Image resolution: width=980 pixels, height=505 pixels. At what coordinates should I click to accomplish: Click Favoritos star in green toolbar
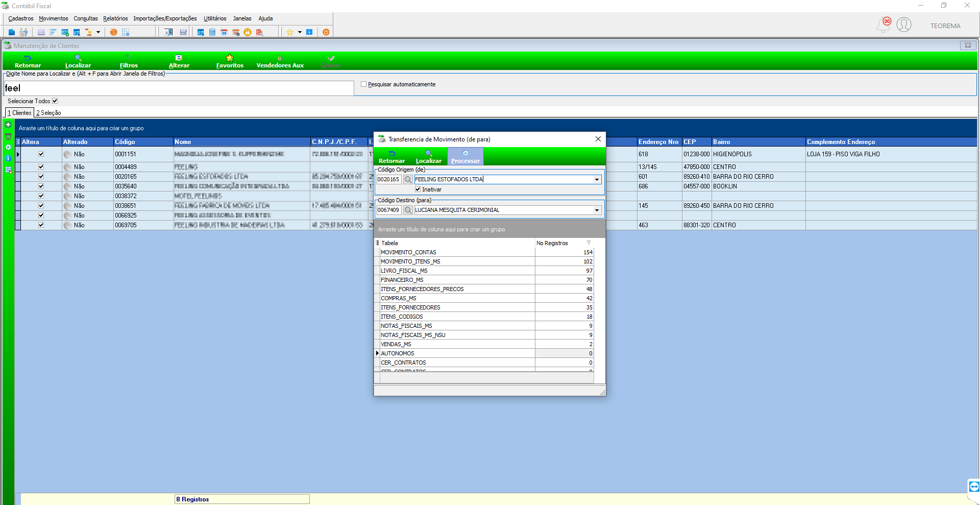click(230, 61)
